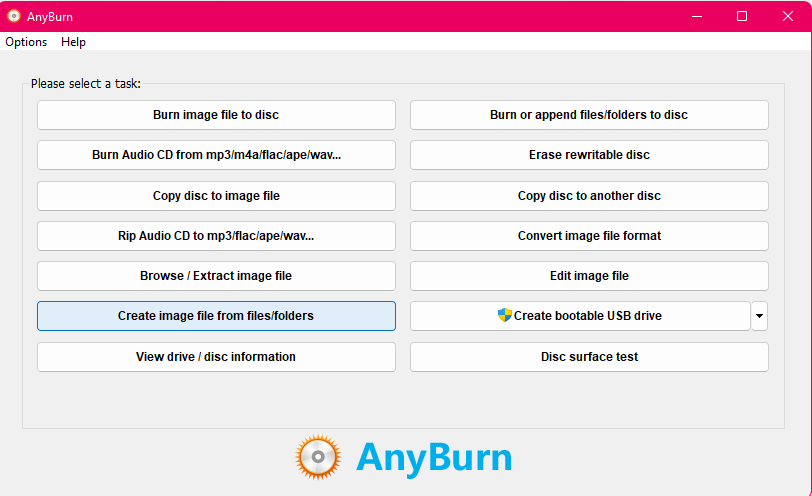Run Disc surface test
Screen dimensions: 812x496
[589, 357]
